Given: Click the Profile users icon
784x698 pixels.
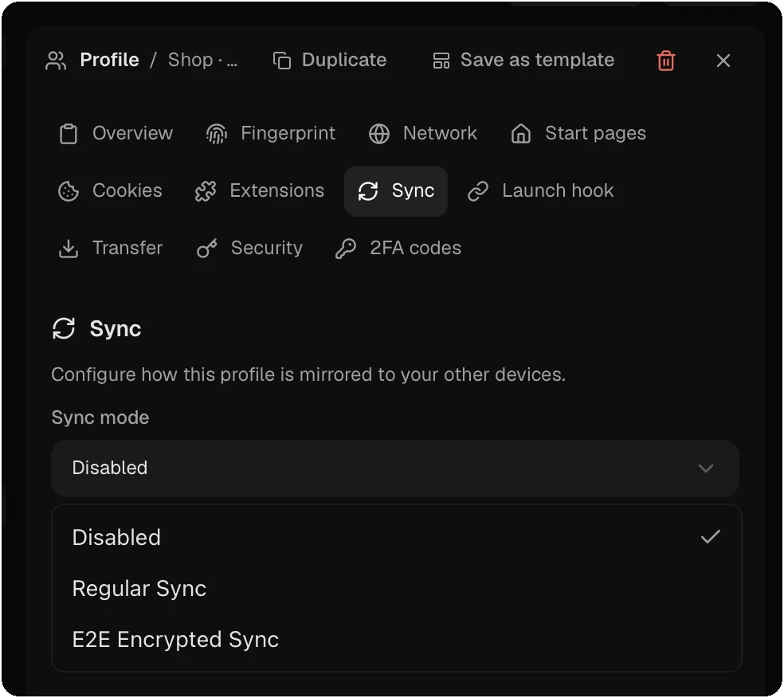Looking at the screenshot, I should 56,61.
